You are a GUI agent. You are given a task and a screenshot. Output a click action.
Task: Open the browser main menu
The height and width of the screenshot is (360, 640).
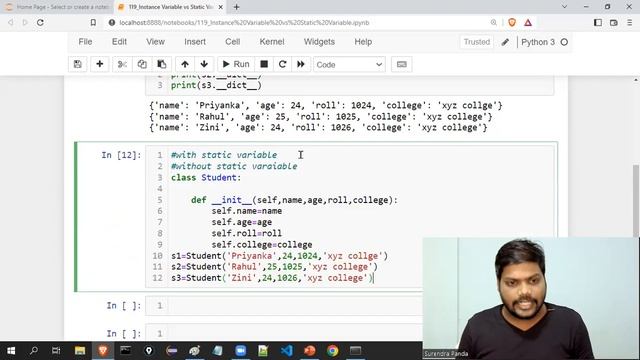(x=629, y=22)
